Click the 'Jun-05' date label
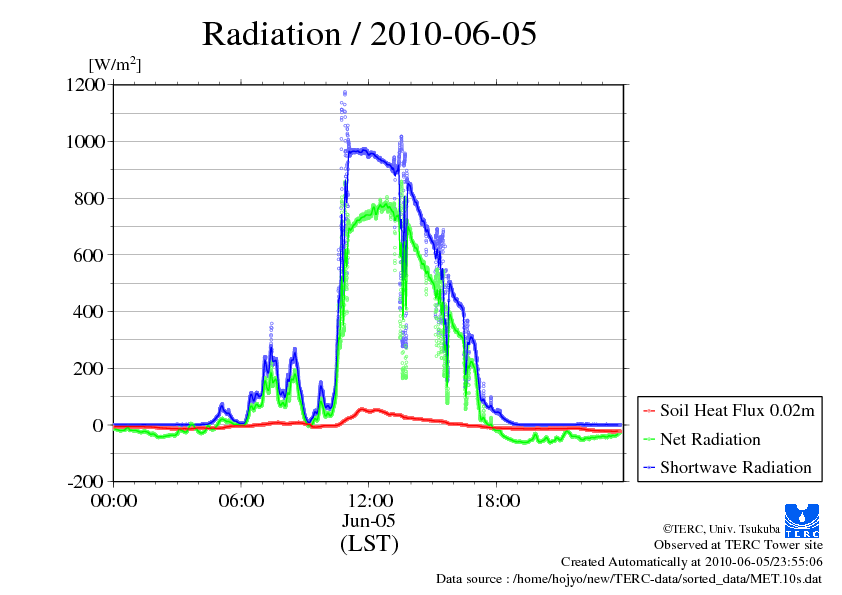The width and height of the screenshot is (842, 595). pos(369,520)
